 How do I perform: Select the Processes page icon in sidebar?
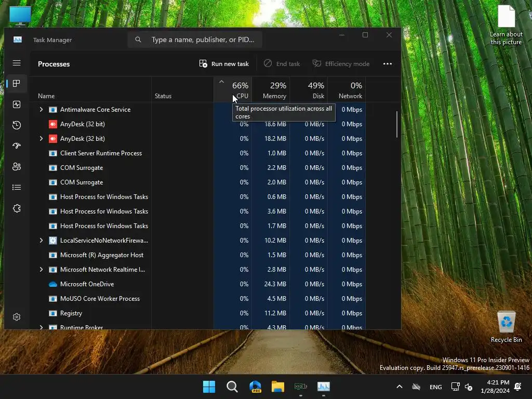tap(17, 84)
